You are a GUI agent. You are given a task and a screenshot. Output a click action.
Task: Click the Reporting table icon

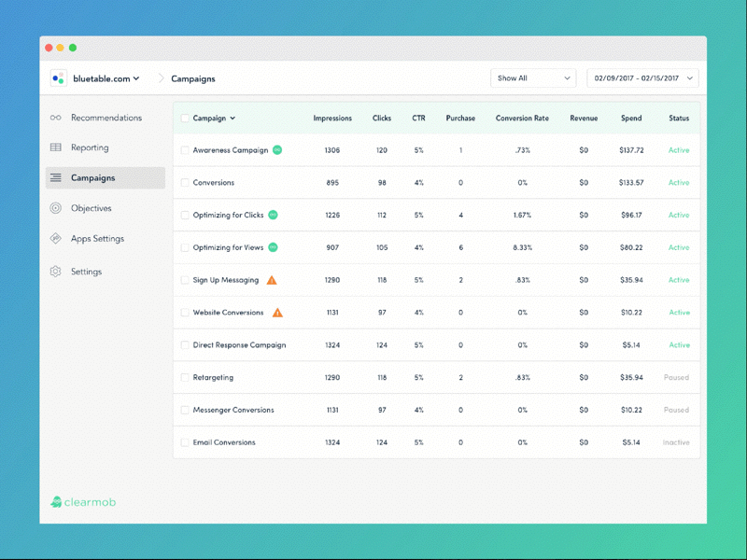(56, 147)
